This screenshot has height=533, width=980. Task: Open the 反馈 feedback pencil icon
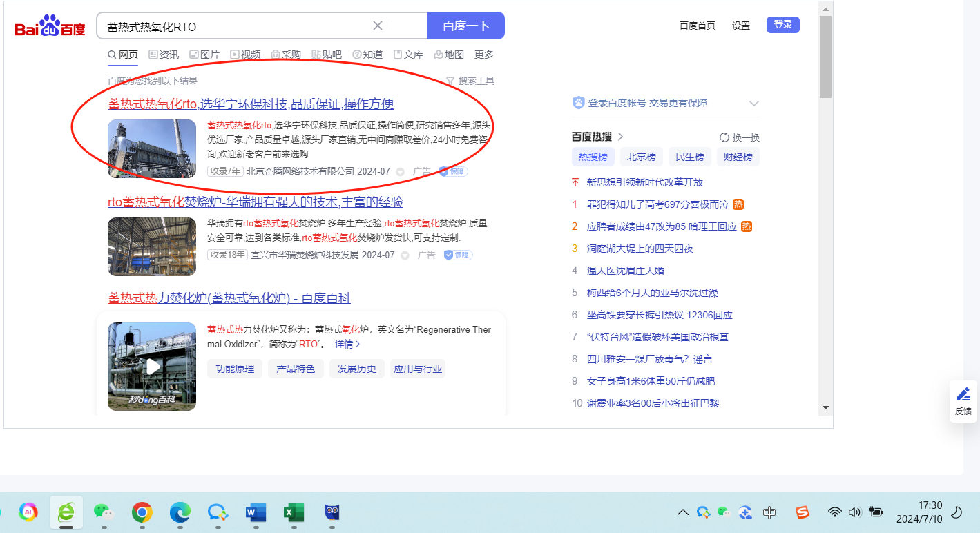tap(963, 395)
